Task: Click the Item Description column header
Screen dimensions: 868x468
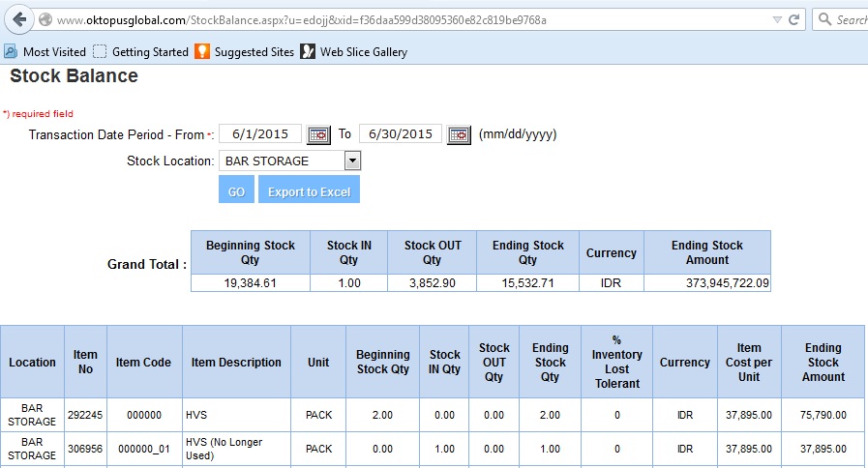Action: [x=236, y=363]
